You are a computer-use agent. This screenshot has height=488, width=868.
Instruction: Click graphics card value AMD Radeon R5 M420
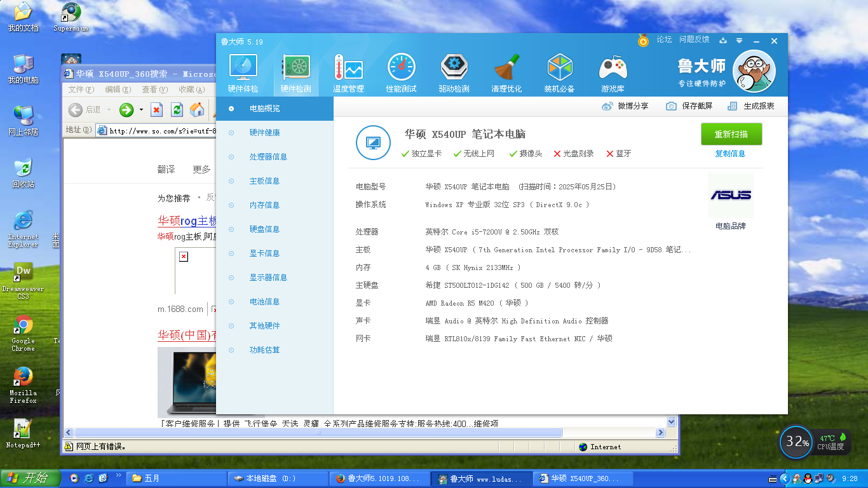(x=477, y=303)
